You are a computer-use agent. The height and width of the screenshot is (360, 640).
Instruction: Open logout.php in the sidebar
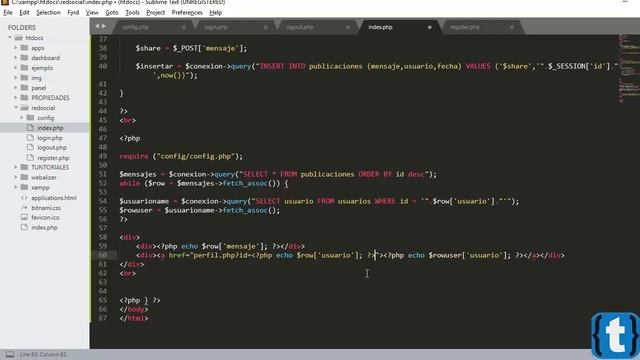(x=52, y=148)
